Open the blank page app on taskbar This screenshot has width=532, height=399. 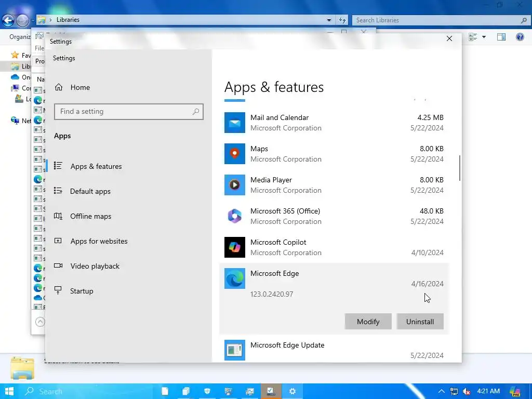coord(165,391)
